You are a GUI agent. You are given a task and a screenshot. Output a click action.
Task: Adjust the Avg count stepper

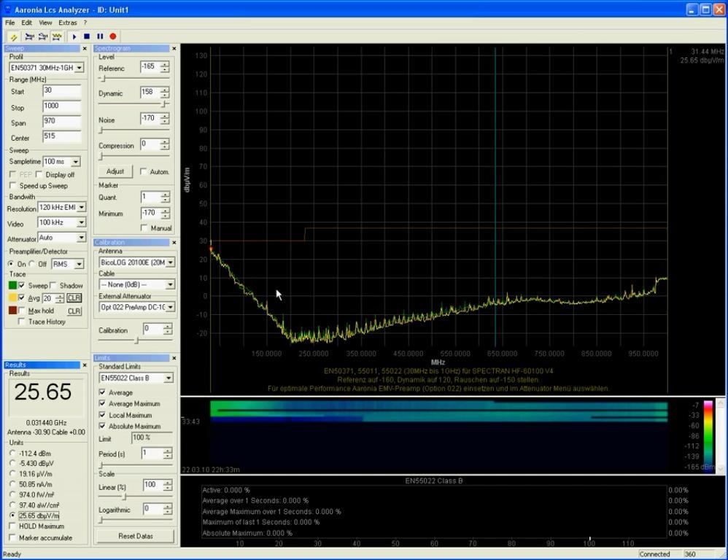pyautogui.click(x=60, y=298)
